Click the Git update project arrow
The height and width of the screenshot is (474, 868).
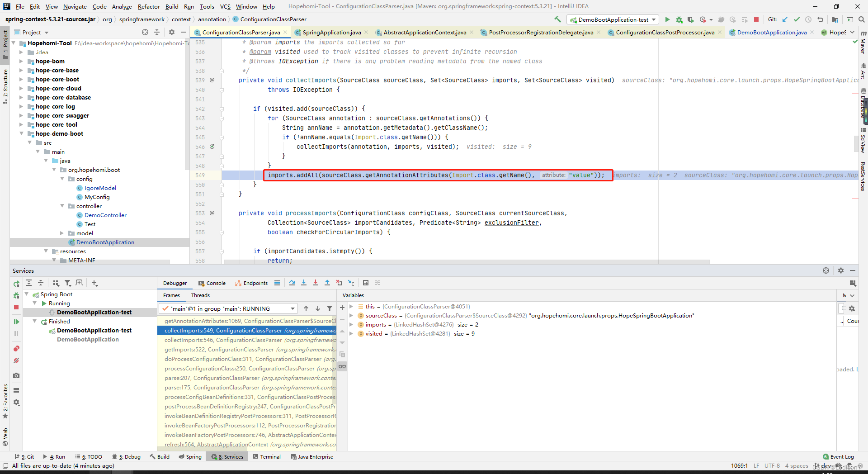click(785, 19)
